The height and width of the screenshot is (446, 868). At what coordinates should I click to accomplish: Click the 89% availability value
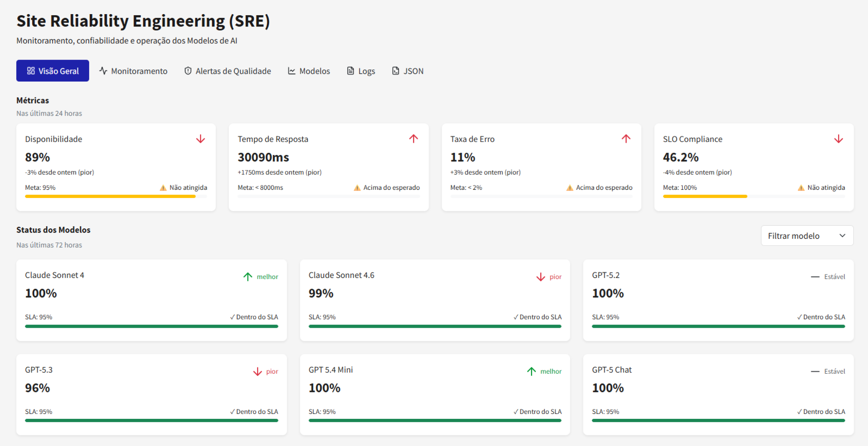point(37,157)
